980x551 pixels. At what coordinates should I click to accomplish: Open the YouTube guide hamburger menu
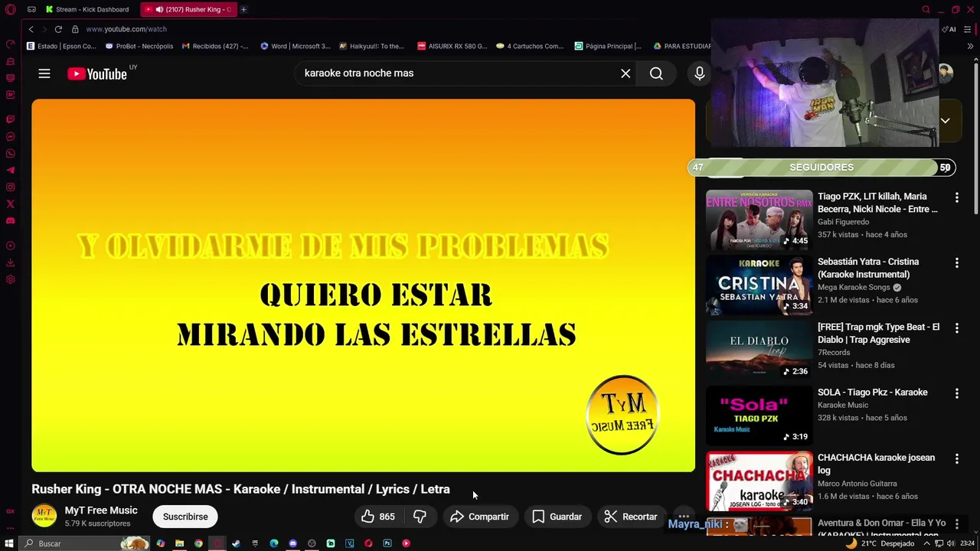pyautogui.click(x=44, y=73)
